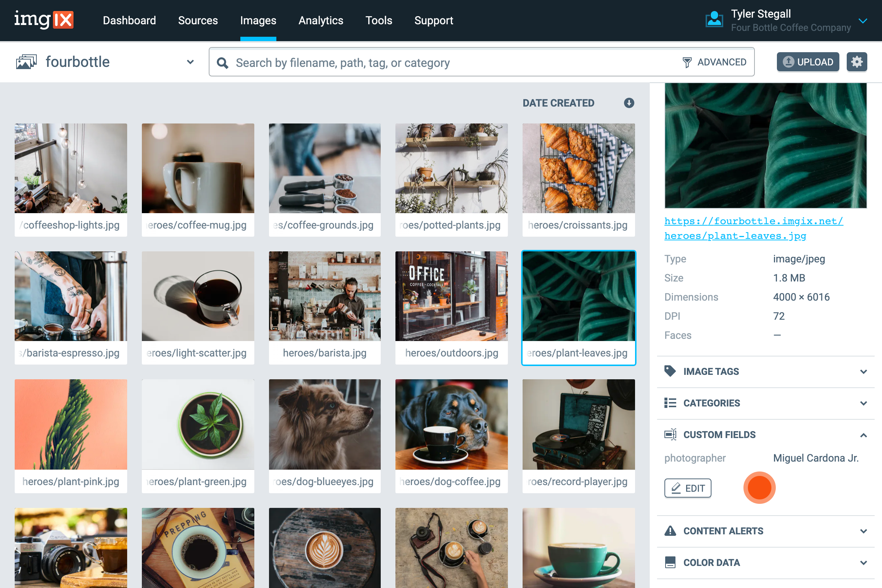
Task: Expand the Image Tags section
Action: pyautogui.click(x=863, y=371)
